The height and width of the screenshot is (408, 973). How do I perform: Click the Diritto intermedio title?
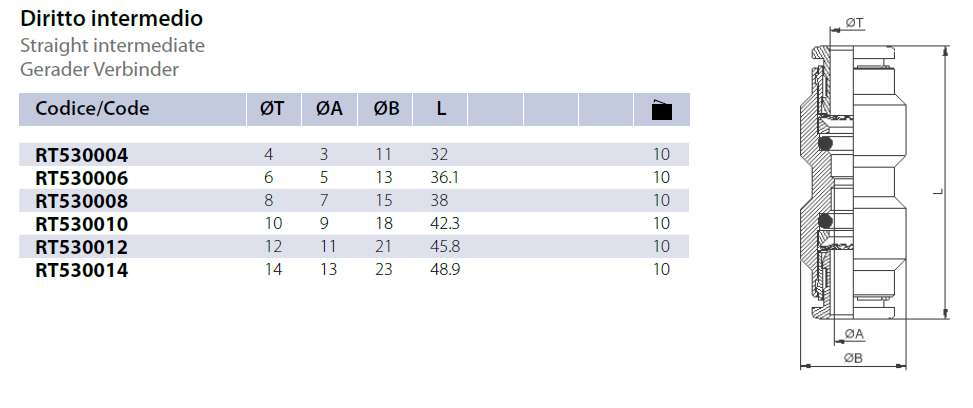[111, 19]
